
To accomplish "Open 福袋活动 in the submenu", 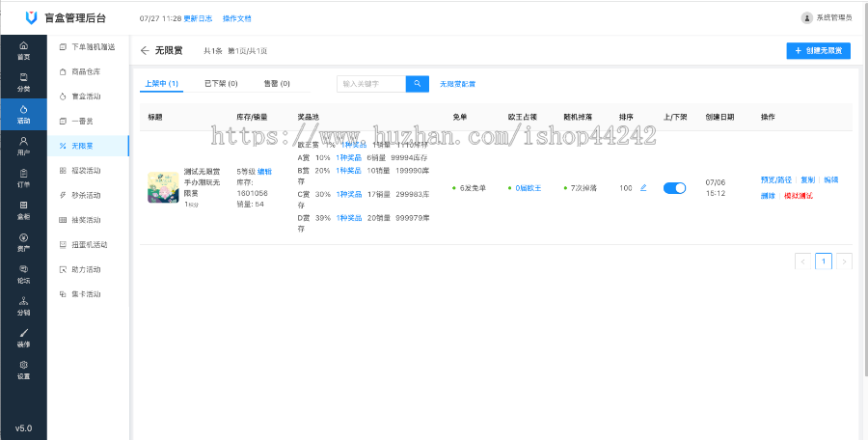I will [x=88, y=170].
